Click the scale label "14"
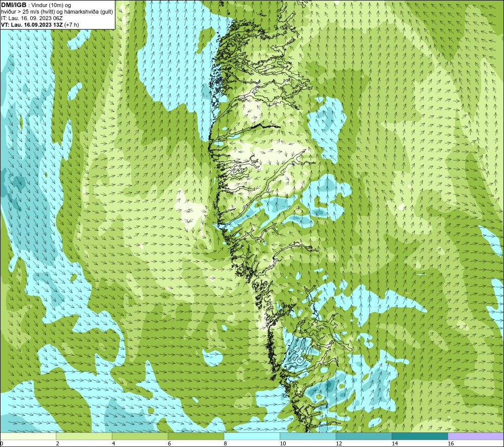This screenshot has width=504, height=447. coord(395,443)
